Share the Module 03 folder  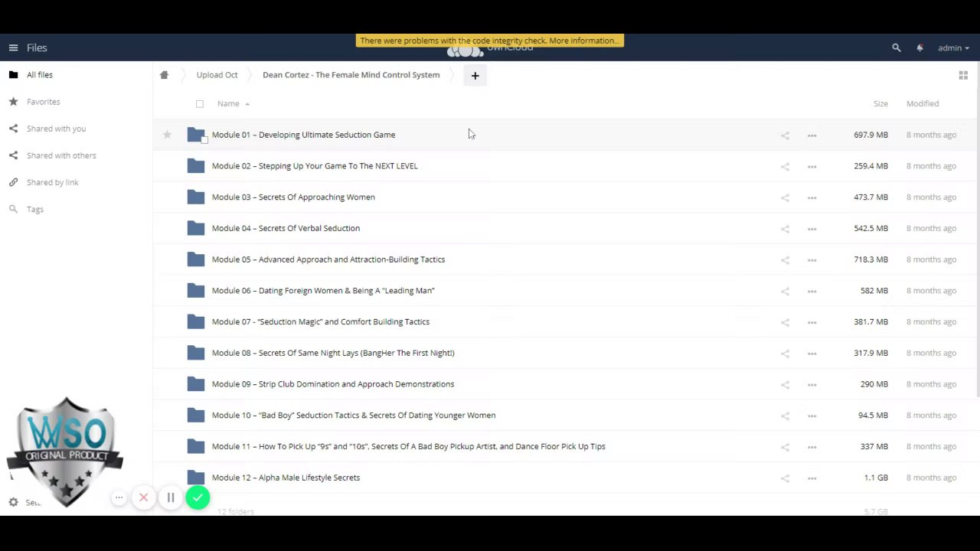click(x=785, y=197)
